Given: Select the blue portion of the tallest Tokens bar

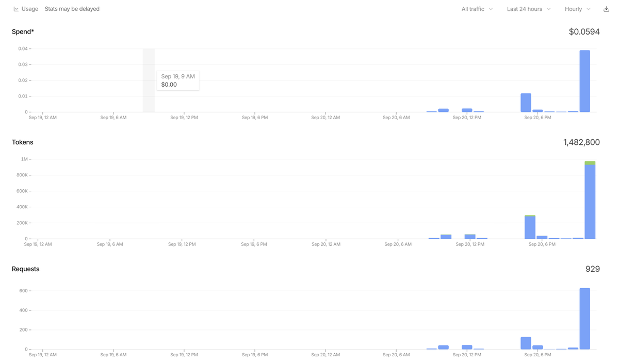Looking at the screenshot, I should click(590, 202).
